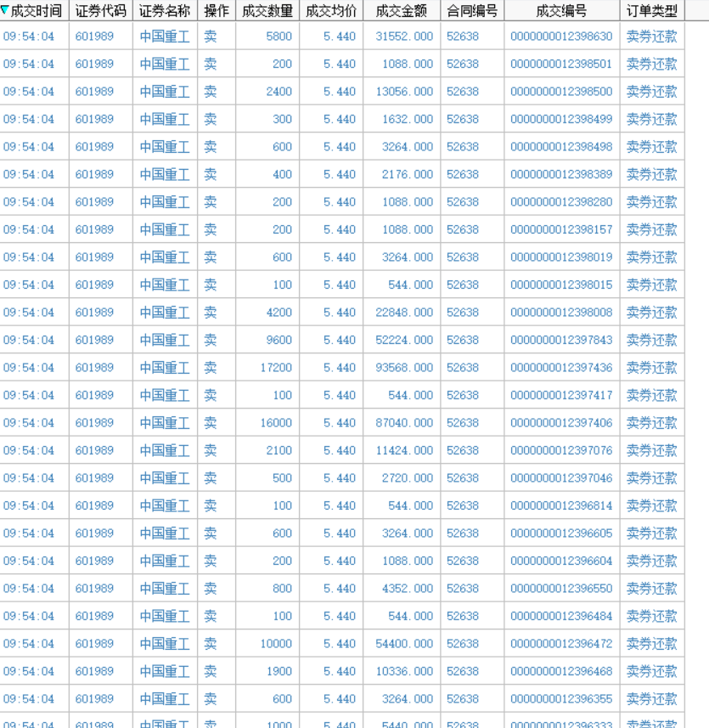Select trade number 000000012398630

point(561,37)
